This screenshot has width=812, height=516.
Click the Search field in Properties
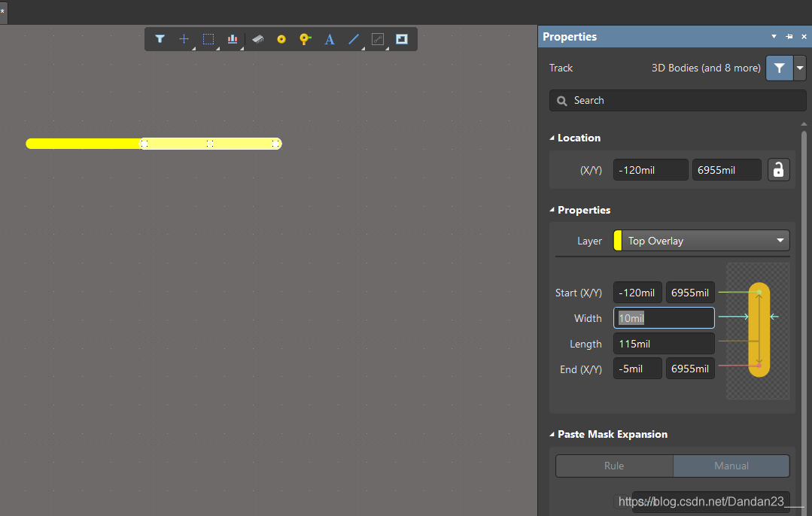(x=678, y=100)
